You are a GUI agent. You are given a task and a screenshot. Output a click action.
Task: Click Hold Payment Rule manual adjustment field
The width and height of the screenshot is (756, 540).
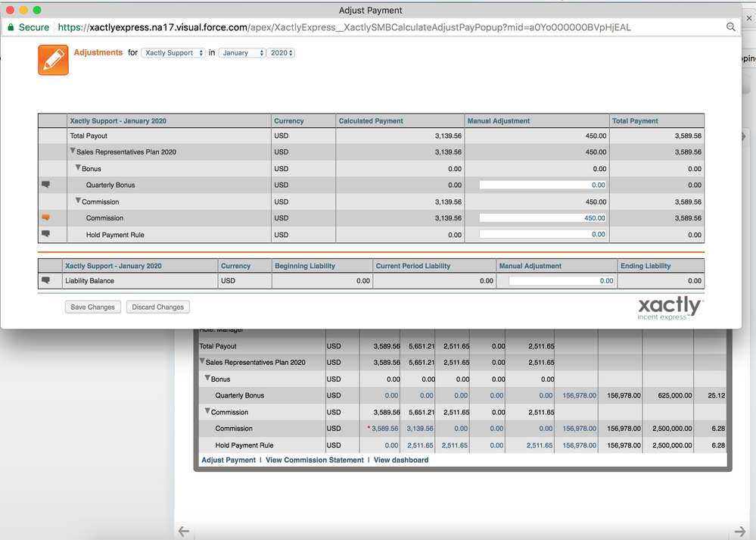(543, 234)
